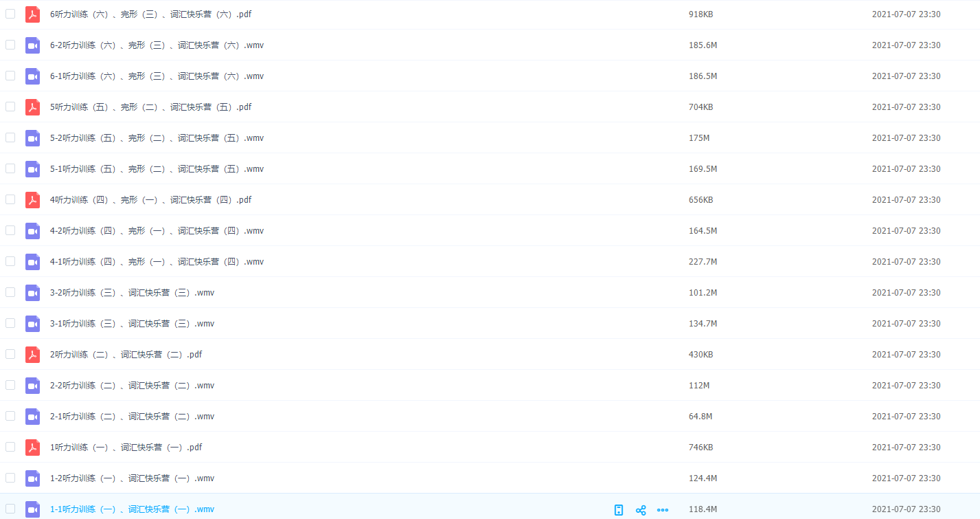Tick checkbox for 2-1听力训练（二）.wmv
The height and width of the screenshot is (519, 980).
pos(10,416)
